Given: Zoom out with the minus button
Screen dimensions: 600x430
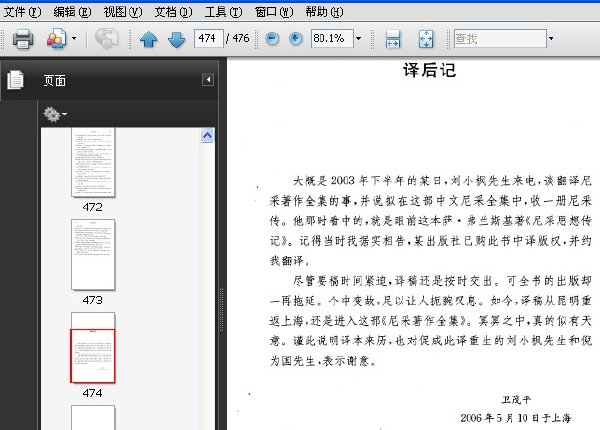Looking at the screenshot, I should 272,39.
